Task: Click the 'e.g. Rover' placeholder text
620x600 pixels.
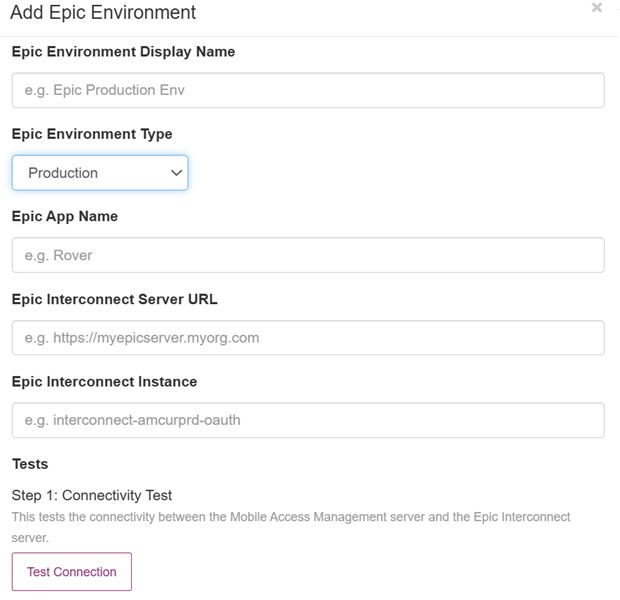Action: [x=59, y=256]
